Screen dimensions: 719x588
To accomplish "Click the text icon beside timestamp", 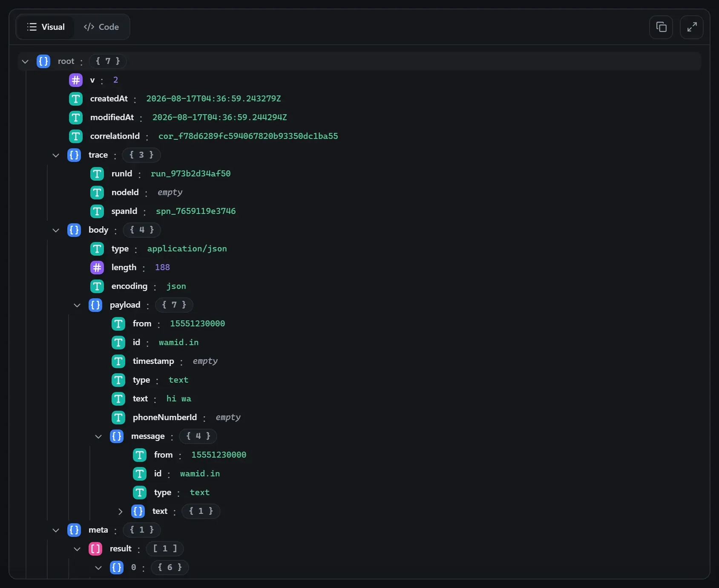I will coord(118,361).
